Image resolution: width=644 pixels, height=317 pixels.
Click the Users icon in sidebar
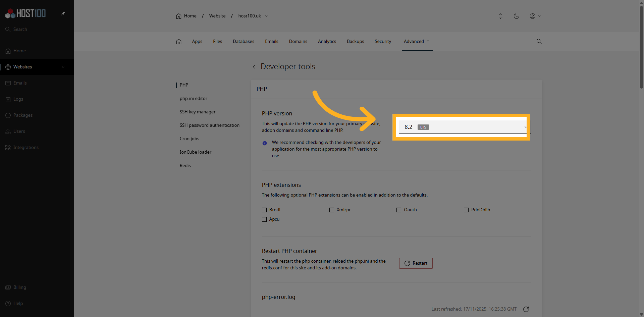[8, 131]
